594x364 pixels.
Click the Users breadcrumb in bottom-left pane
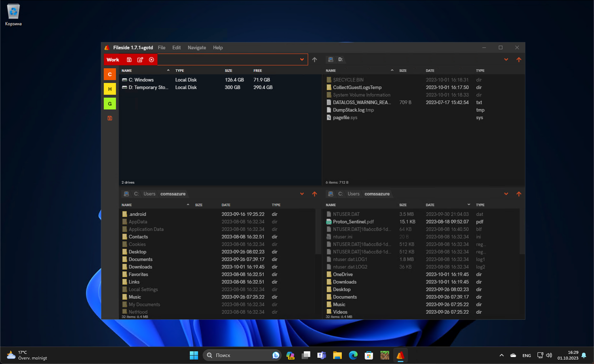tap(149, 194)
